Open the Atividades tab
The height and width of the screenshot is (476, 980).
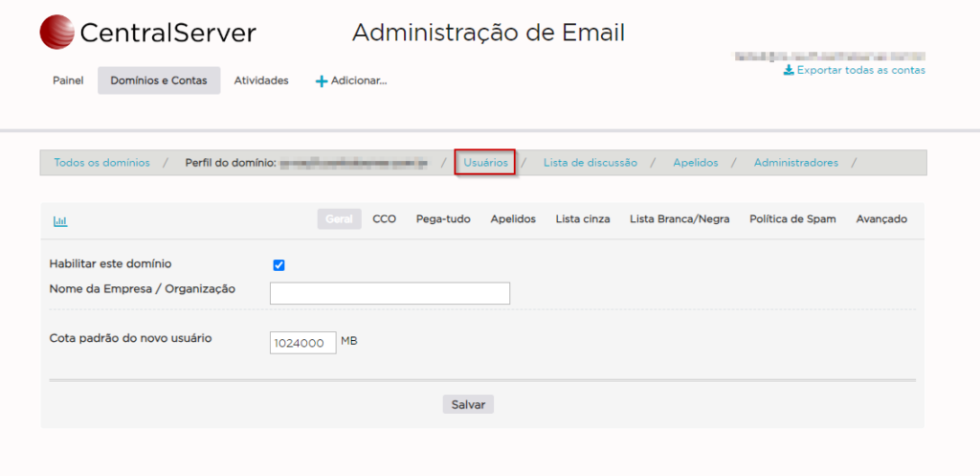point(261,80)
